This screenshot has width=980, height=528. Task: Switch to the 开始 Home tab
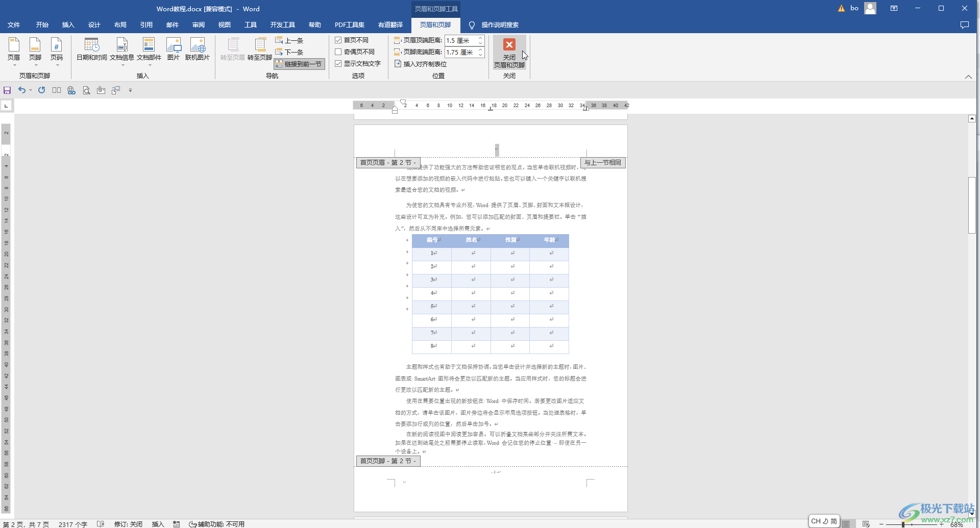[42, 24]
